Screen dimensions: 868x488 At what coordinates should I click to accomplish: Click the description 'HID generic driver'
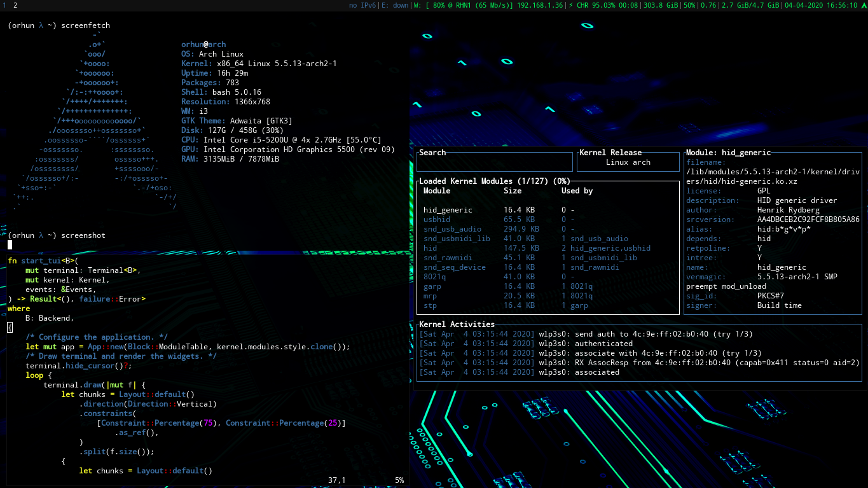click(797, 200)
